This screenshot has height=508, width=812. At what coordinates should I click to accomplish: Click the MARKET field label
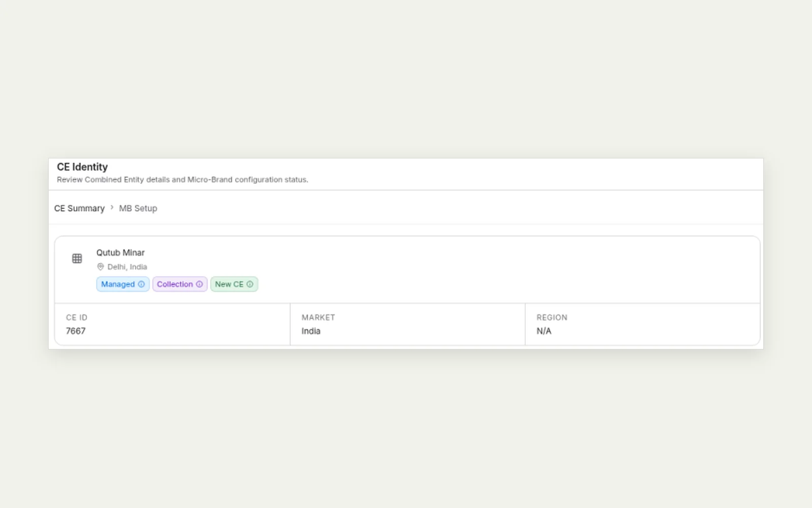click(318, 317)
